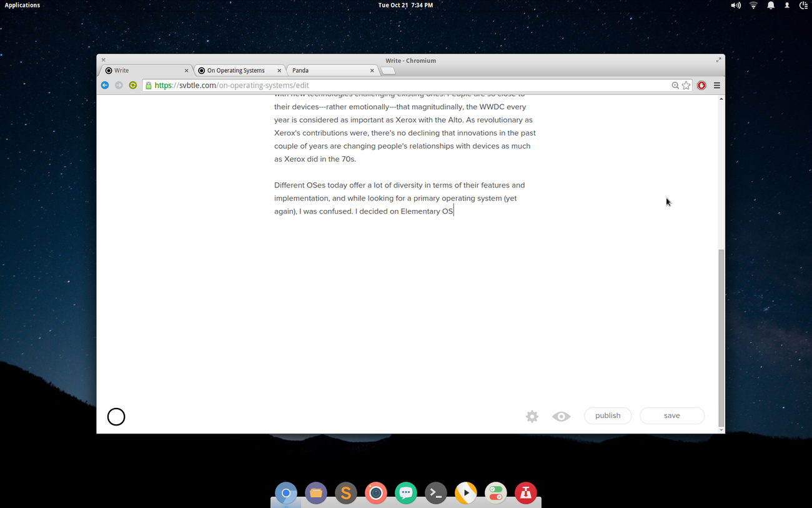Bookmark this page using the star icon
Image resolution: width=812 pixels, height=508 pixels.
click(x=686, y=86)
